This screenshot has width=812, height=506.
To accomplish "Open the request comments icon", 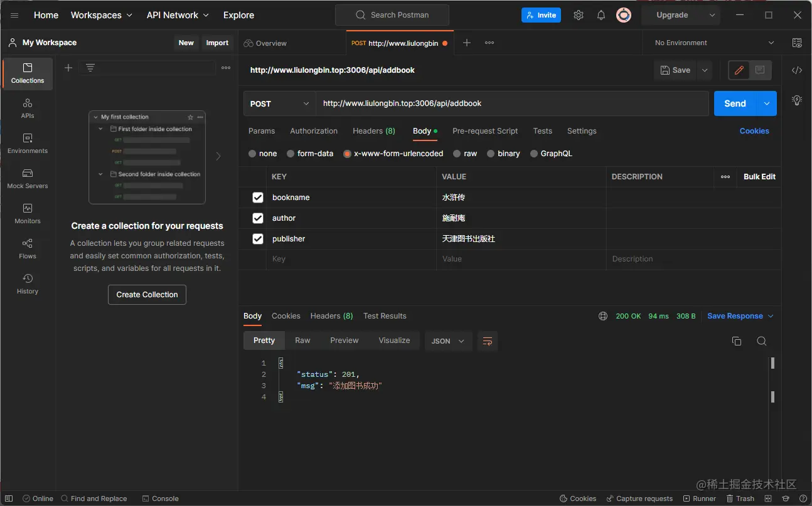I will 760,70.
